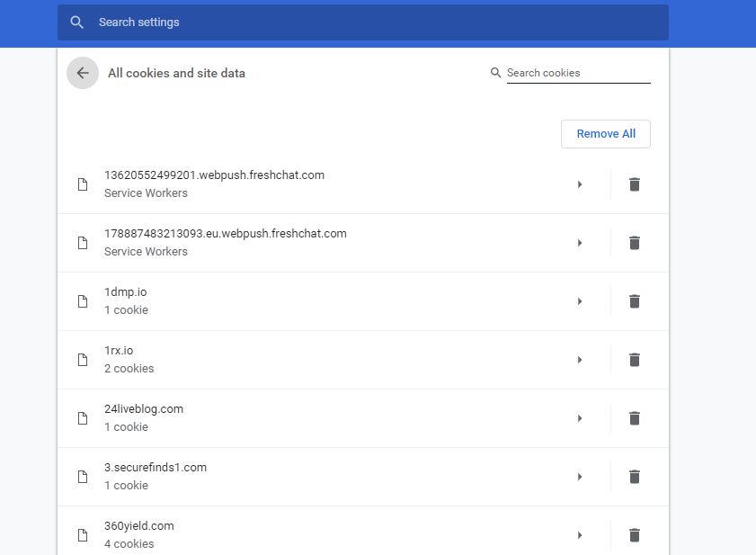Click the All cookies and site data heading
The image size is (756, 555).
click(176, 73)
